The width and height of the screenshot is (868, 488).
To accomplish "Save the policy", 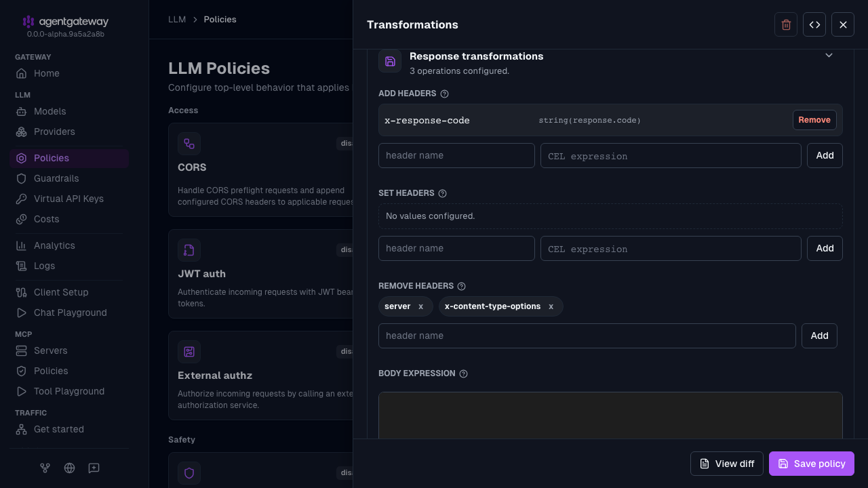I will click(x=812, y=464).
